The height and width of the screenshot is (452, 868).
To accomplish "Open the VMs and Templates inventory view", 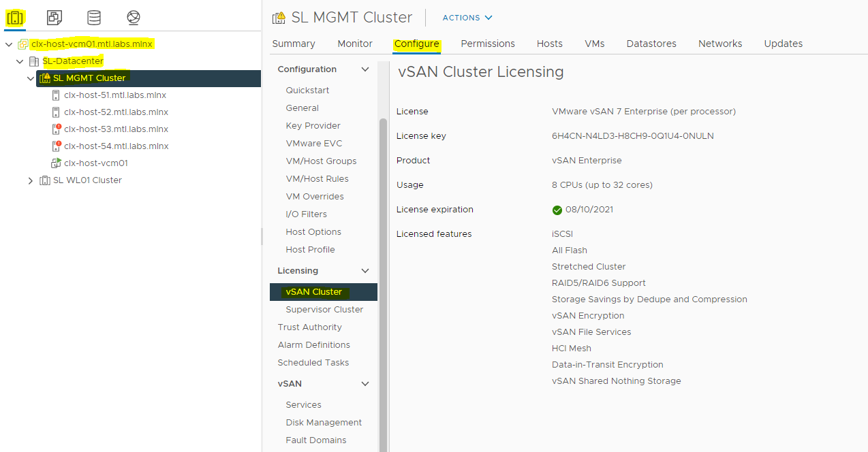I will tap(55, 18).
